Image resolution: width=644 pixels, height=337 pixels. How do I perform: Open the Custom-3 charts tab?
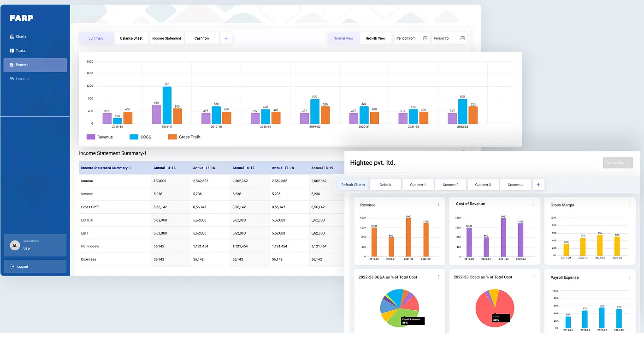(x=483, y=184)
